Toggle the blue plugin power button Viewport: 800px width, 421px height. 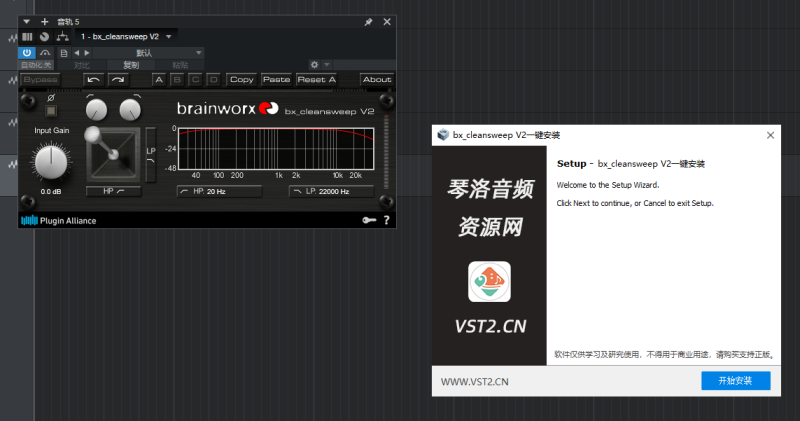[27, 53]
